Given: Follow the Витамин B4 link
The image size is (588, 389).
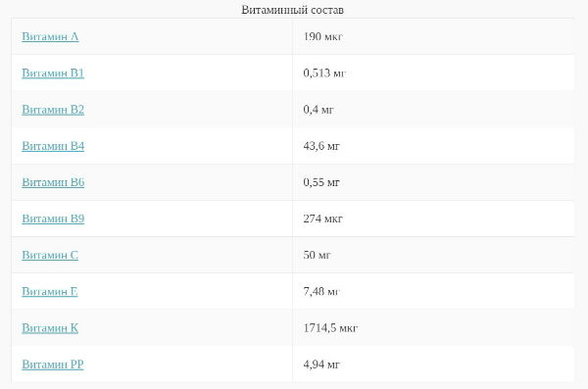Looking at the screenshot, I should coord(53,146).
